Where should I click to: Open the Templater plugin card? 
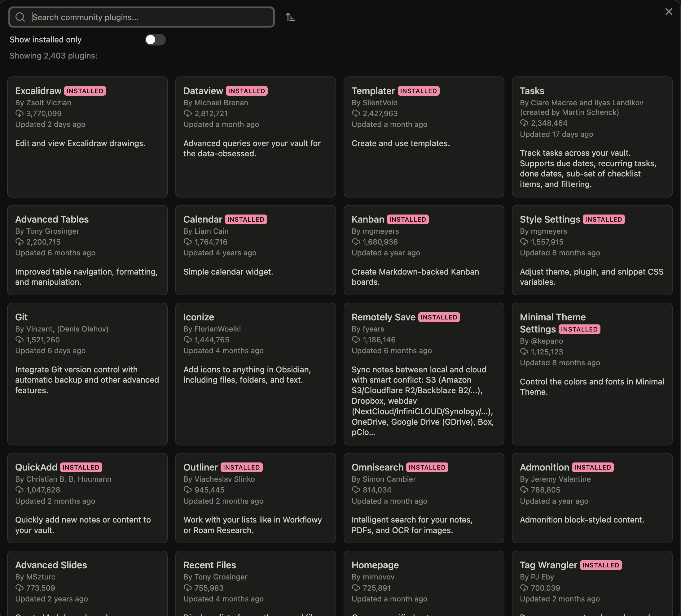click(423, 162)
